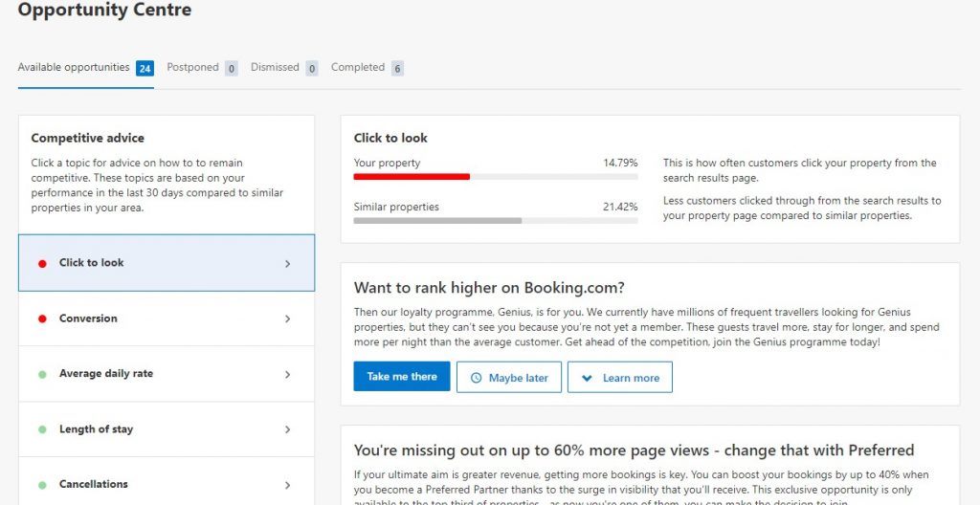
Task: Click the green dot beside Cancellations
Action: 42,485
